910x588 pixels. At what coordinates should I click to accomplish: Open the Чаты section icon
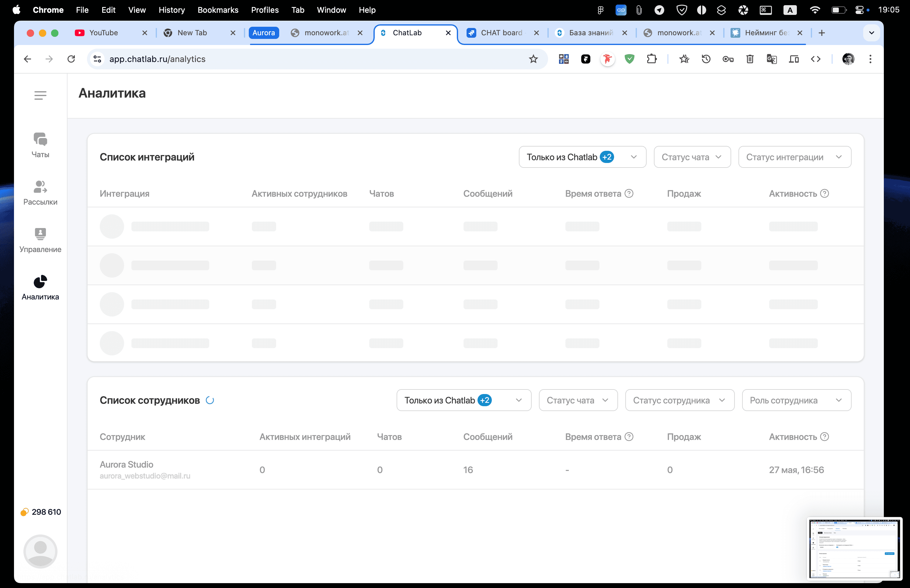tap(40, 139)
